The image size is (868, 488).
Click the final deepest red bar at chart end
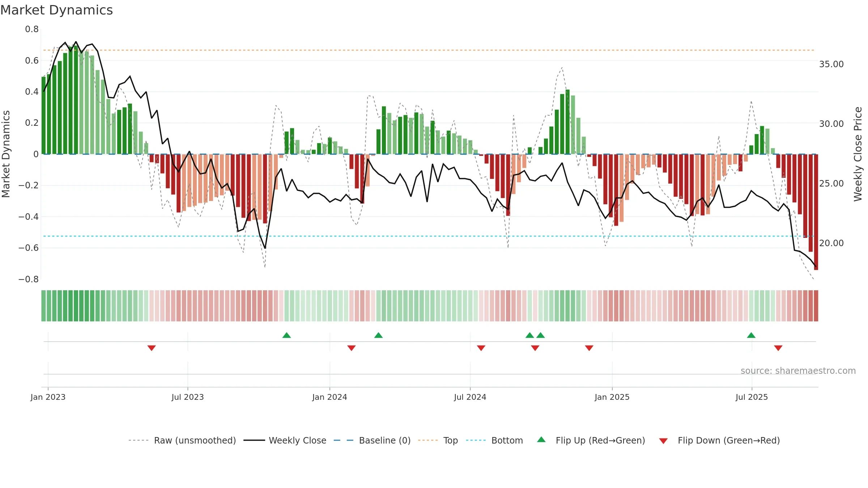(x=816, y=212)
